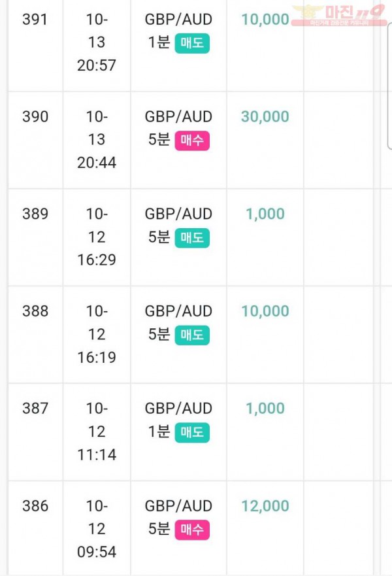Select the 30,000 amount in row 390
The image size is (392, 576).
265,116
